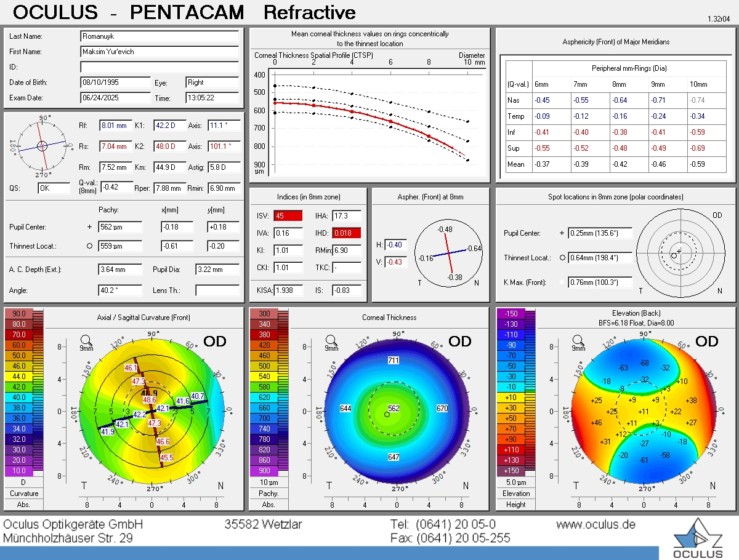Click the OCULUS logo in the footer
The width and height of the screenshot is (739, 560).
click(698, 538)
